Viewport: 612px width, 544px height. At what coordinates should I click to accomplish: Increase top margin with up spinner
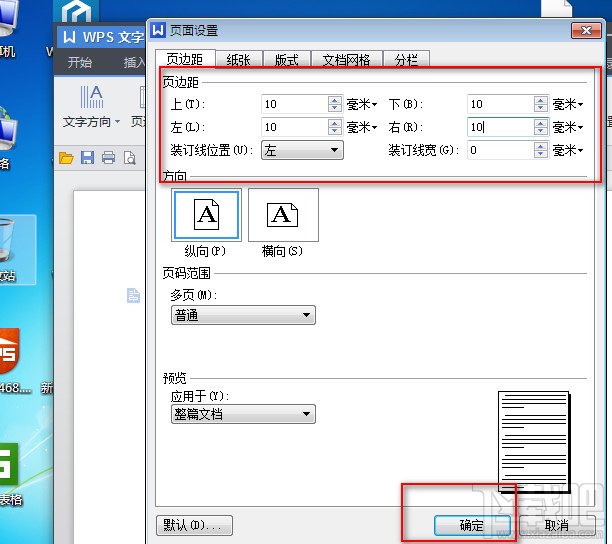[x=334, y=100]
